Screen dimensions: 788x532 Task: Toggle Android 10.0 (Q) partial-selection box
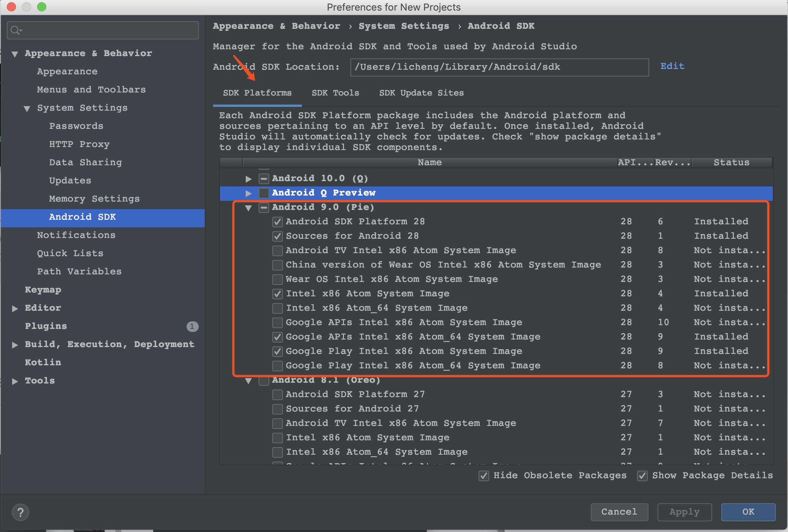click(264, 178)
